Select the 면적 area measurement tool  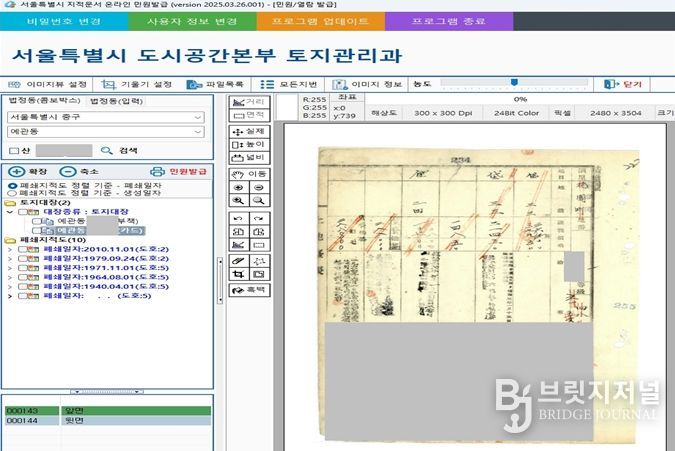click(249, 115)
